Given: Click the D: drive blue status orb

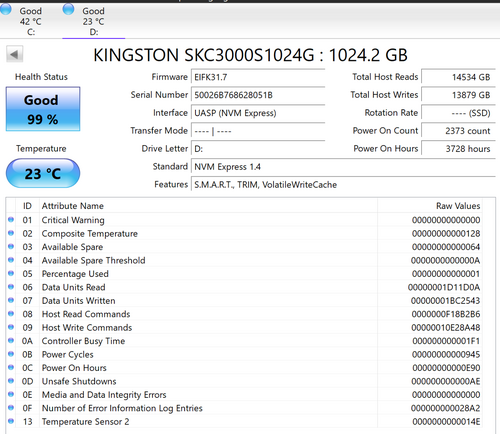Looking at the screenshot, I should click(68, 9).
